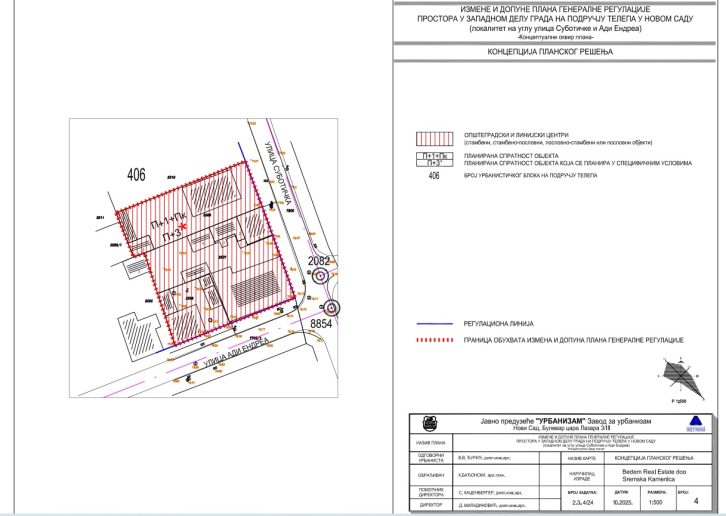Image resolution: width=726 pixels, height=516 pixels.
Task: Click the blue triangle certification logo
Action: 696,423
